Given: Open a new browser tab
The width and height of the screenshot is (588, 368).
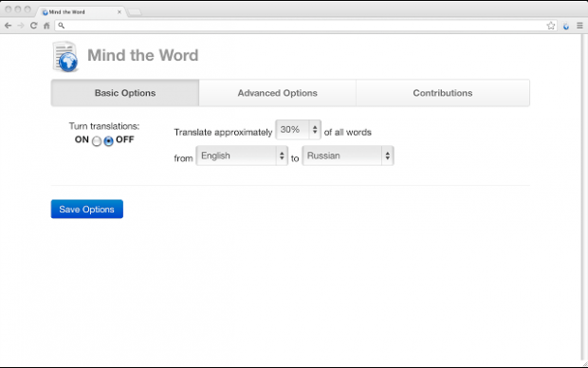Looking at the screenshot, I should click(135, 12).
